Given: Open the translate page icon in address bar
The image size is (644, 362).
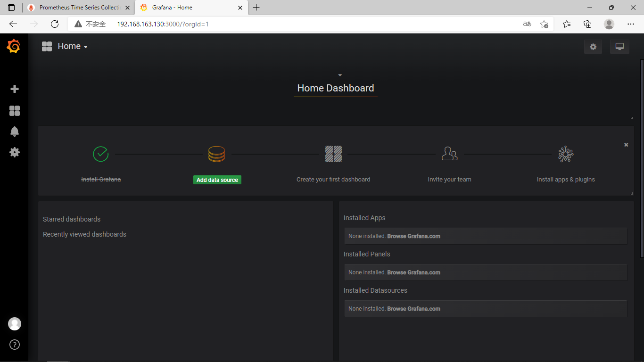Looking at the screenshot, I should tap(527, 24).
